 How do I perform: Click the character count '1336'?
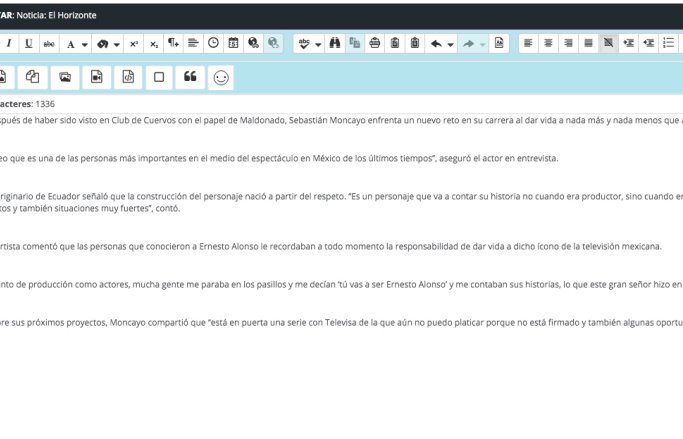[45, 104]
